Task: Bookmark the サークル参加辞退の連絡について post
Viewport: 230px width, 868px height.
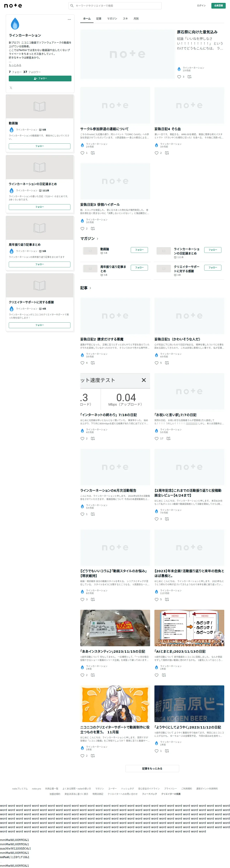Action: (93, 153)
